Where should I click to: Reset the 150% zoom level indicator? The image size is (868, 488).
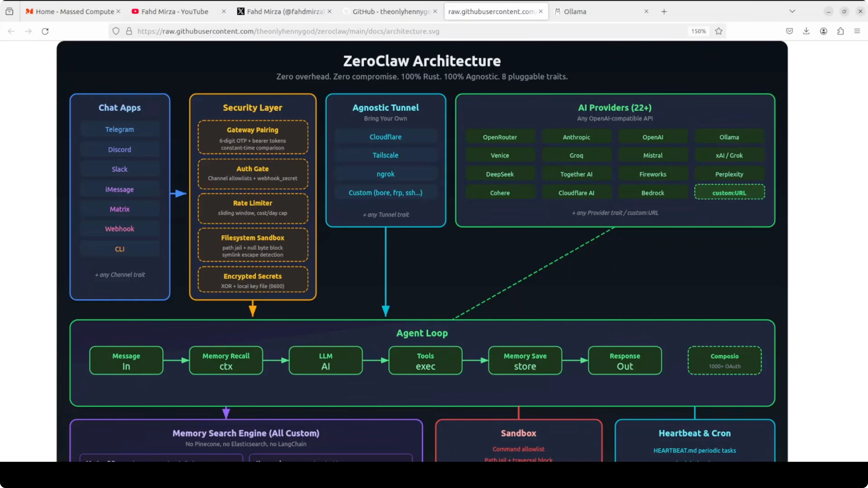click(x=698, y=31)
